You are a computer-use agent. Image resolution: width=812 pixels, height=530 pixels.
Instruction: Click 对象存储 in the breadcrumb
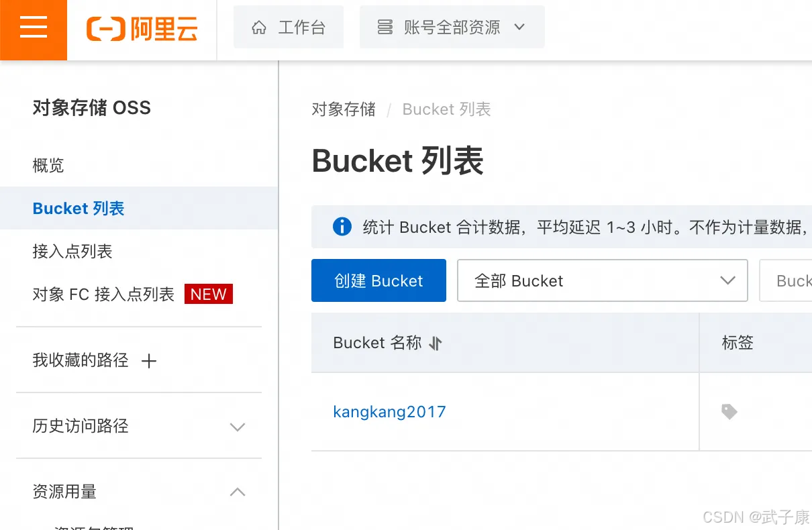(344, 109)
